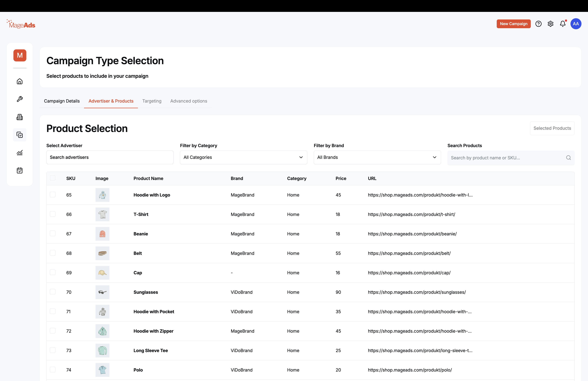Viewport: 588px width, 381px height.
Task: Open the calendar schedule sidebar icon
Action: (20, 171)
